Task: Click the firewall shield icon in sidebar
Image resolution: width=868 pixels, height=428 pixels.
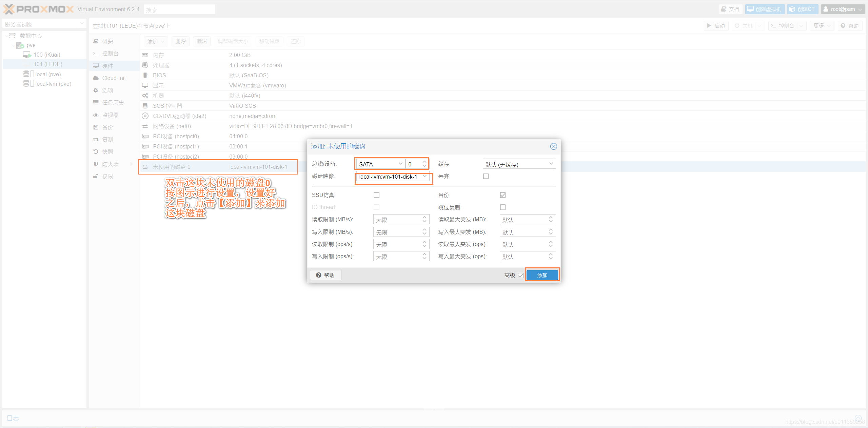Action: coord(96,164)
